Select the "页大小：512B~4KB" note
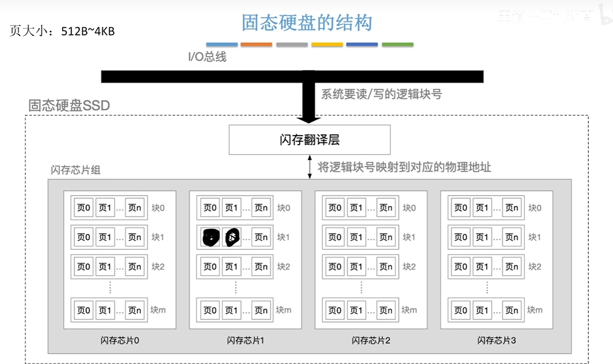613x364 pixels. (62, 32)
